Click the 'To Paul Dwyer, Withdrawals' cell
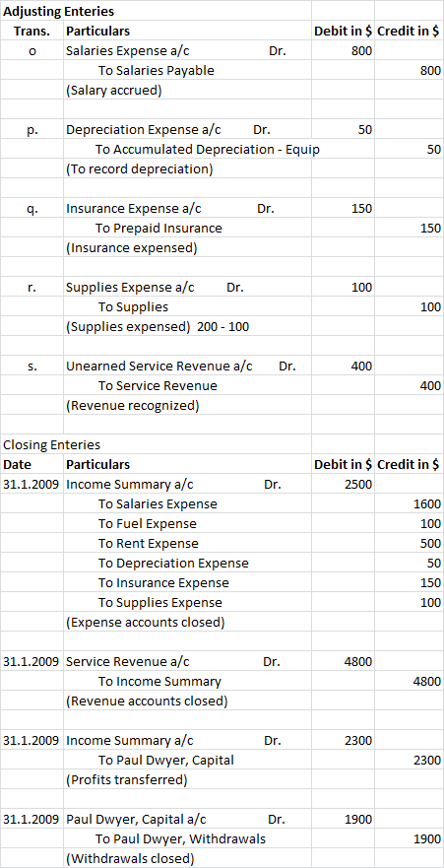This screenshot has height=868, width=444. [x=187, y=839]
